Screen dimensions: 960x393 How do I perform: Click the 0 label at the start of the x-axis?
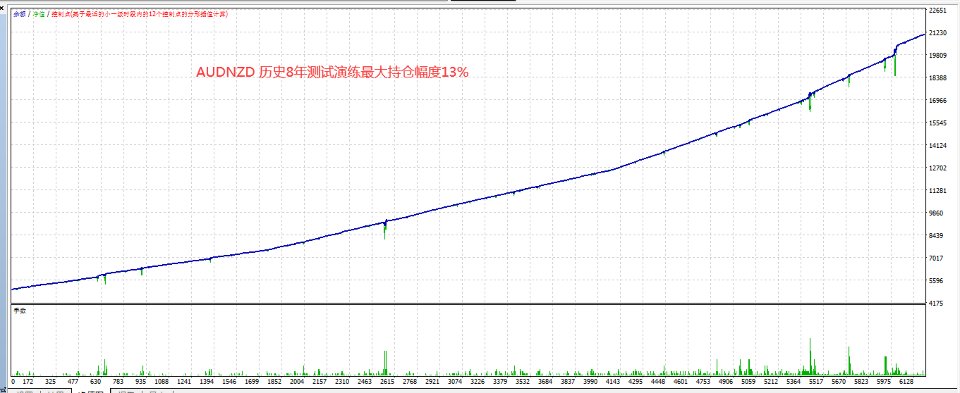coord(13,381)
